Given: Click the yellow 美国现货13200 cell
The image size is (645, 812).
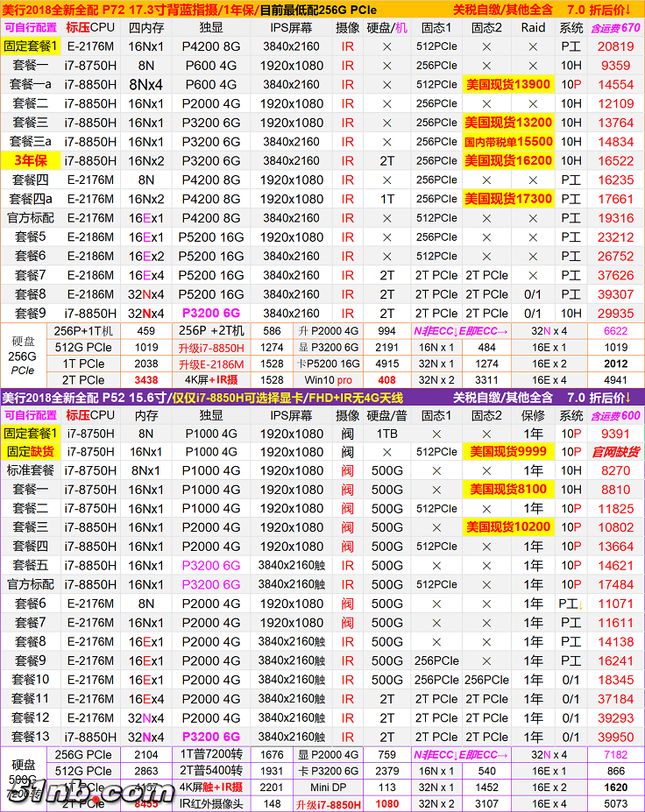Looking at the screenshot, I should pos(508,123).
